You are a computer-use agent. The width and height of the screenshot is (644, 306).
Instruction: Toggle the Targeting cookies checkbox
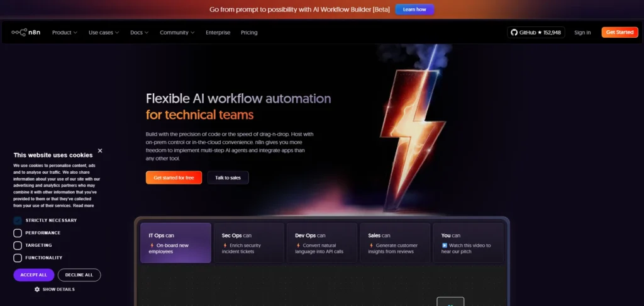tap(18, 246)
